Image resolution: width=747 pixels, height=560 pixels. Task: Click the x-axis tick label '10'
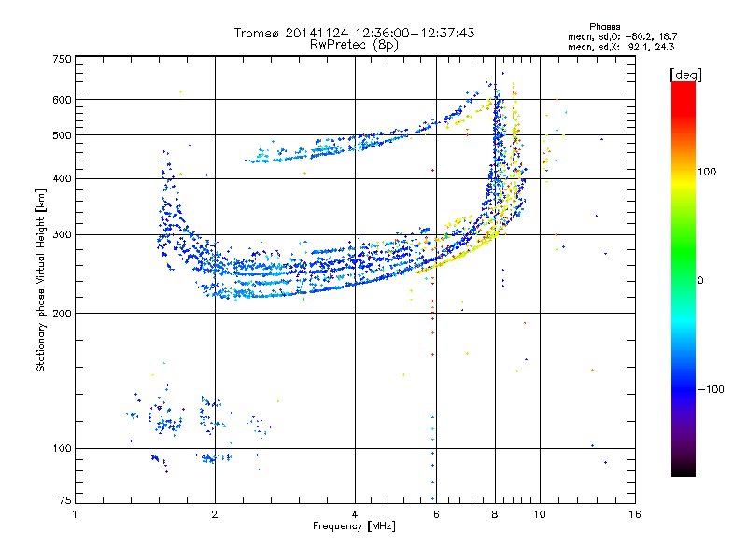540,514
